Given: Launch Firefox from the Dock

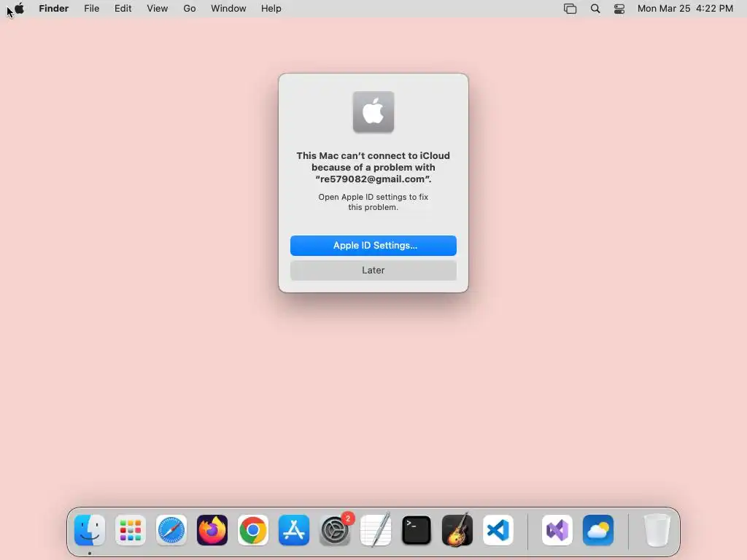Looking at the screenshot, I should click(x=212, y=530).
